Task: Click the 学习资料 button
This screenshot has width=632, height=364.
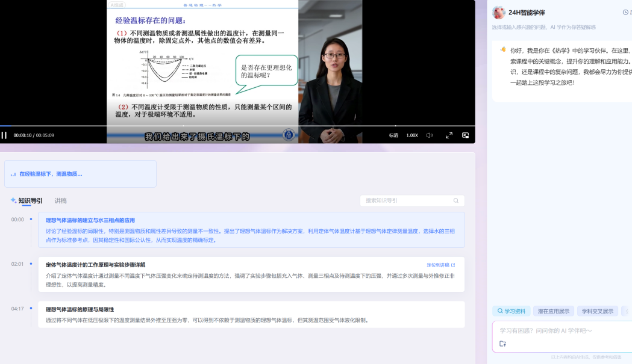Action: tap(512, 311)
